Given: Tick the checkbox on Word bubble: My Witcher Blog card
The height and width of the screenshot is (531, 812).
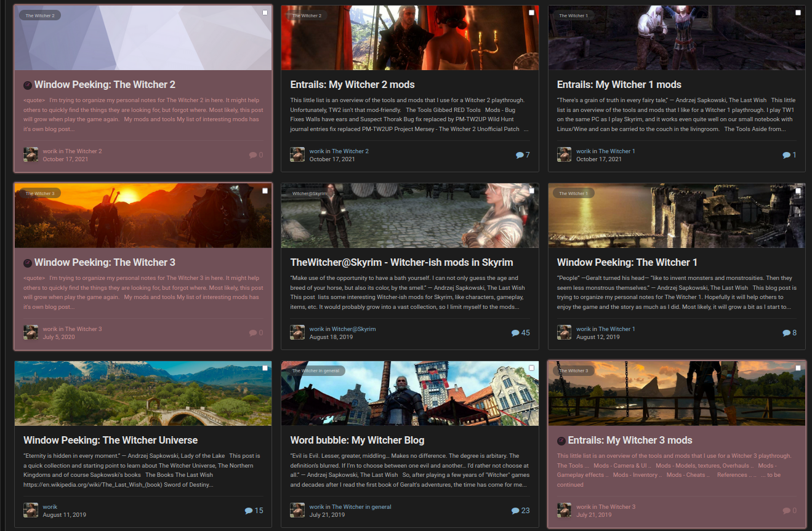Looking at the screenshot, I should (531, 368).
